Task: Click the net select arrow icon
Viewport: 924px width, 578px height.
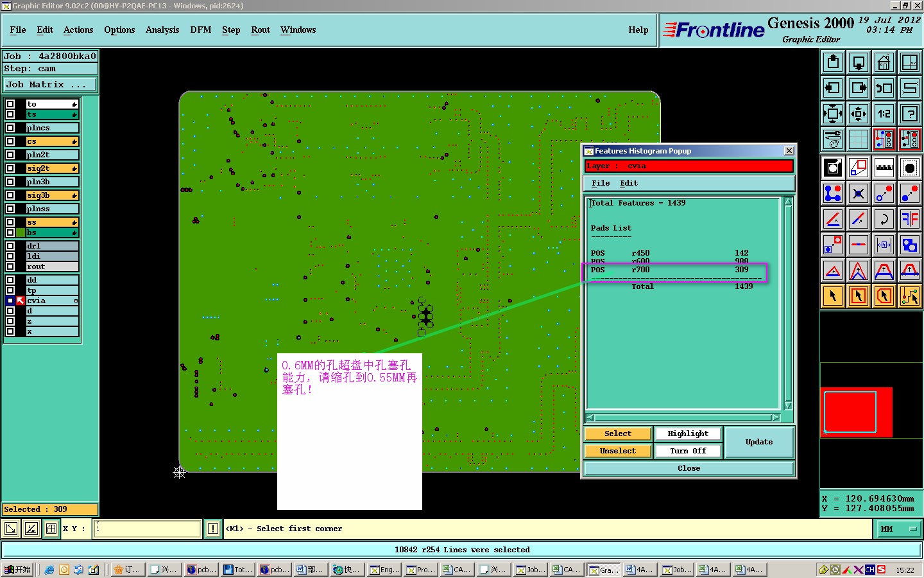Action: tap(909, 296)
